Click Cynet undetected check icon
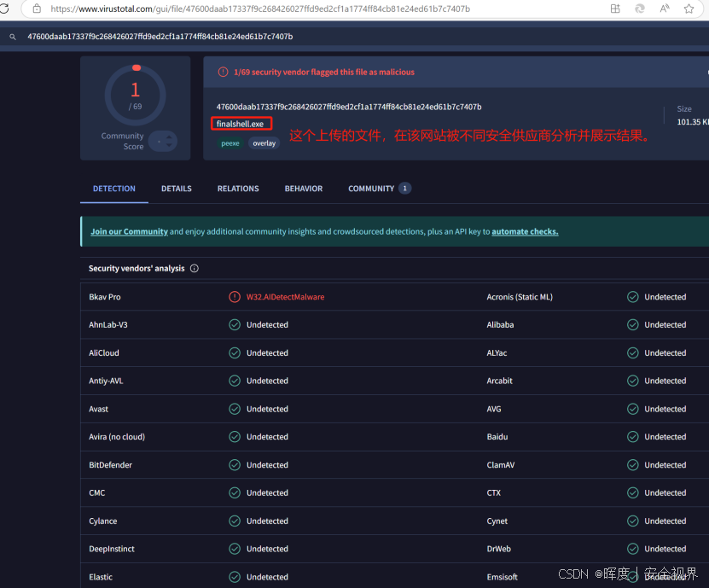 (x=633, y=521)
